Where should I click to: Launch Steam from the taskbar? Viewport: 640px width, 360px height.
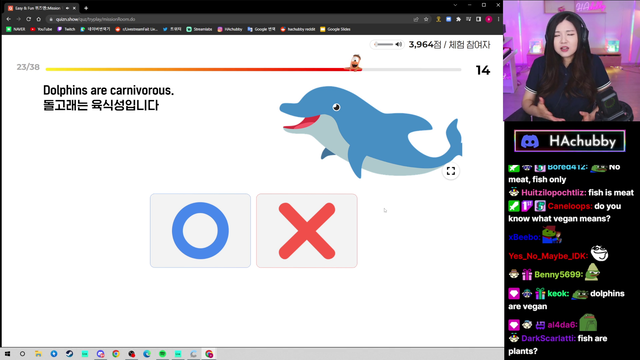(69, 354)
